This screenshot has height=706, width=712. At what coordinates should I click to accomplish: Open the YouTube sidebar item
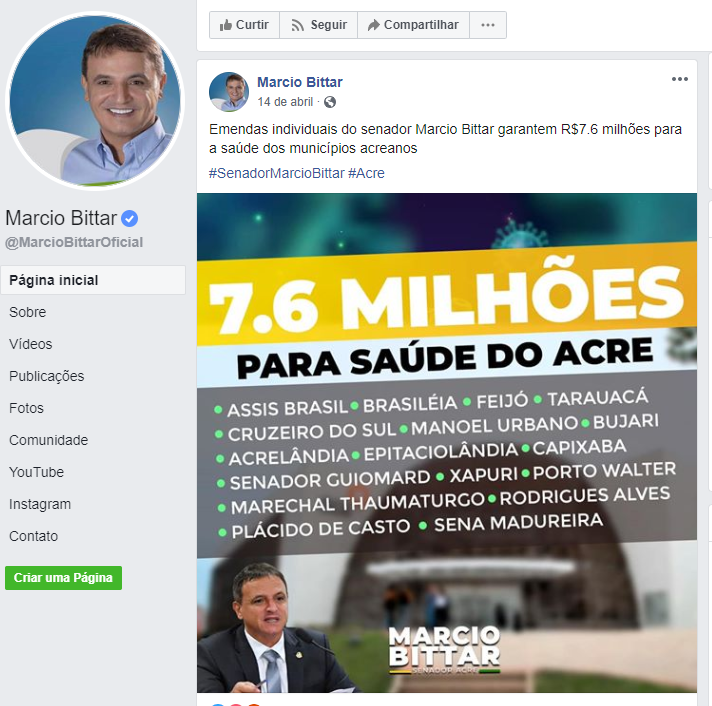tap(36, 472)
